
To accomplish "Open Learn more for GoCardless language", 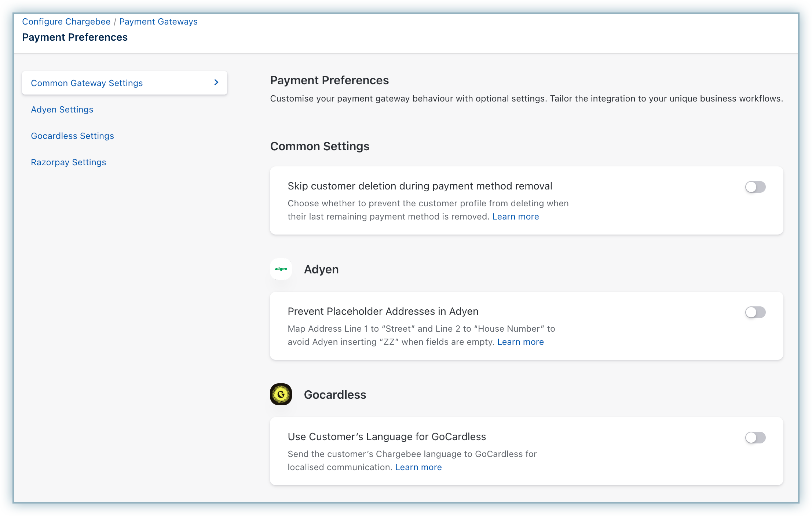I will pos(418,467).
